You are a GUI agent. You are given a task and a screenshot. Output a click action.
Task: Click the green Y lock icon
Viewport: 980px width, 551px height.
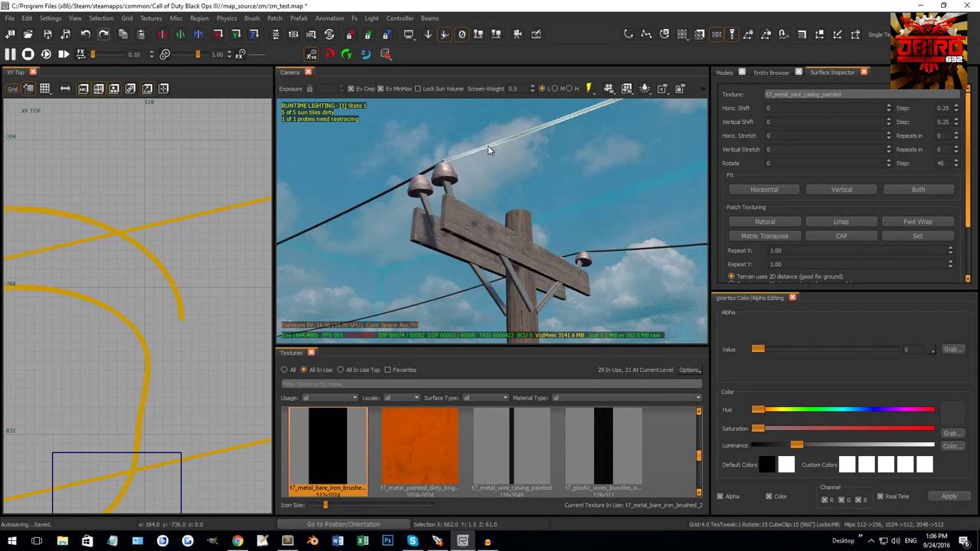coord(367,34)
